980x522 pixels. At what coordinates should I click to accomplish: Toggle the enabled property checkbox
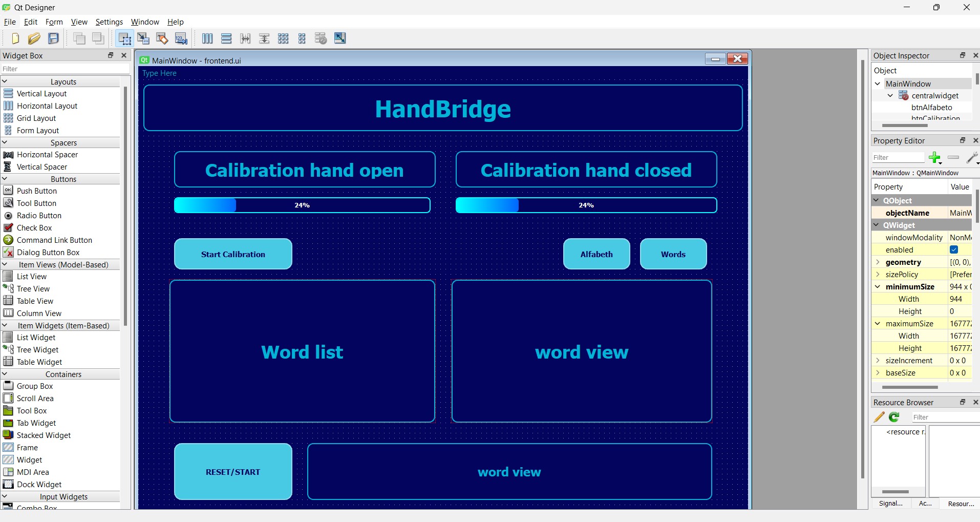(x=954, y=250)
